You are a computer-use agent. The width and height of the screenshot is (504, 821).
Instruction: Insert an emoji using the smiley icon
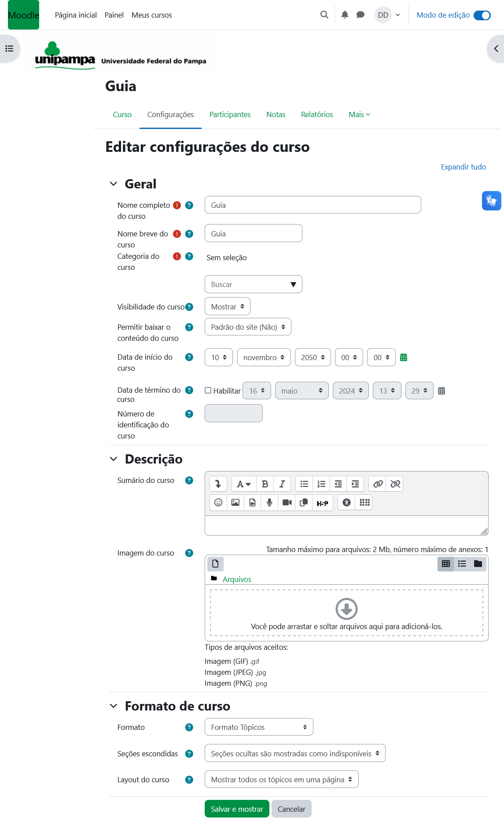tap(218, 503)
